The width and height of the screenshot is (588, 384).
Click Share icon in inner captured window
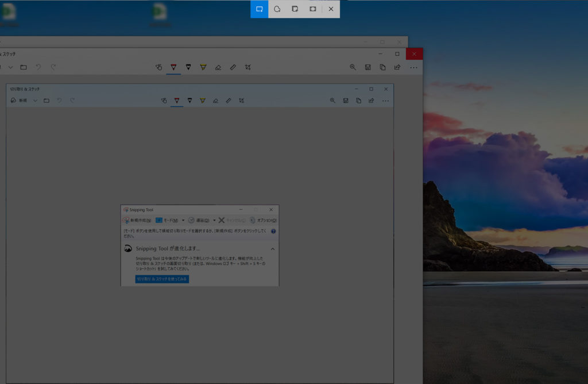pyautogui.click(x=372, y=101)
